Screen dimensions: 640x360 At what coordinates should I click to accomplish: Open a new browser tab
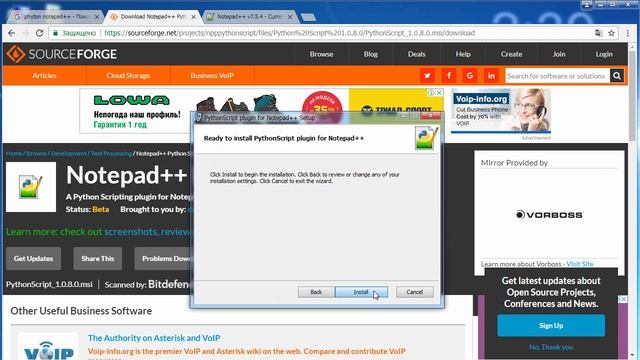pyautogui.click(x=308, y=17)
